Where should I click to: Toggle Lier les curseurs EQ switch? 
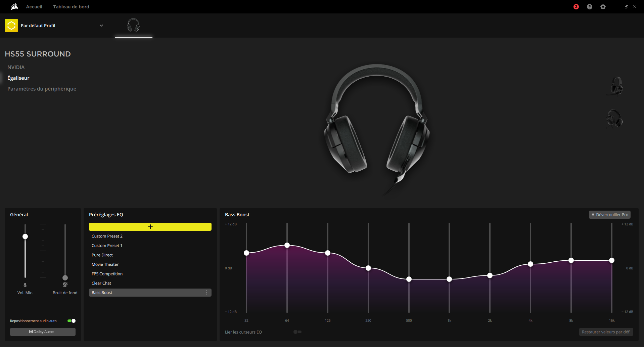[297, 332]
